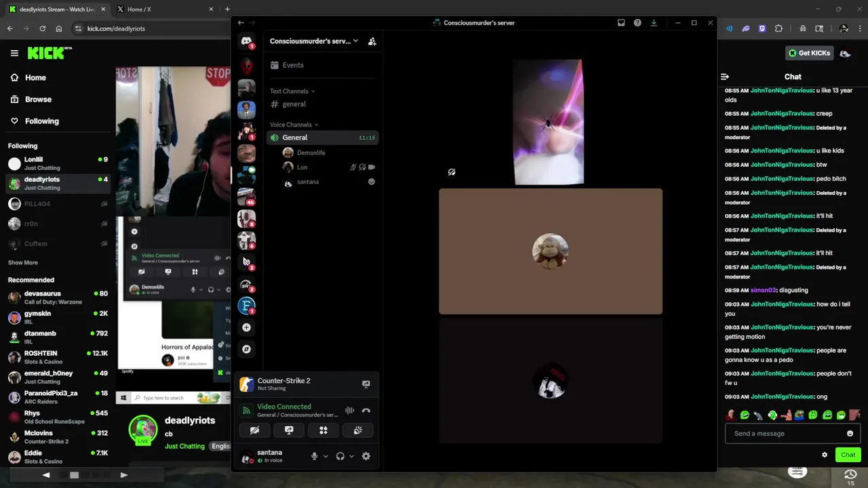The image size is (868, 488).
Task: Collapse the Voice Channels category
Action: click(294, 125)
